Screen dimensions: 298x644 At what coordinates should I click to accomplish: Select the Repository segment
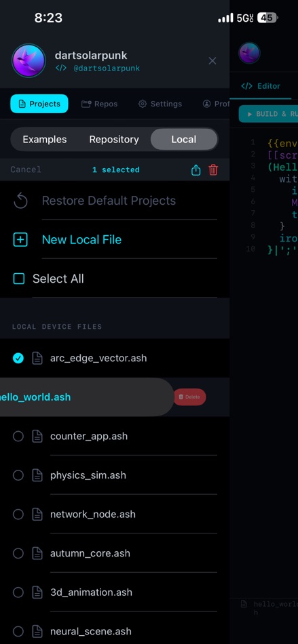point(114,140)
